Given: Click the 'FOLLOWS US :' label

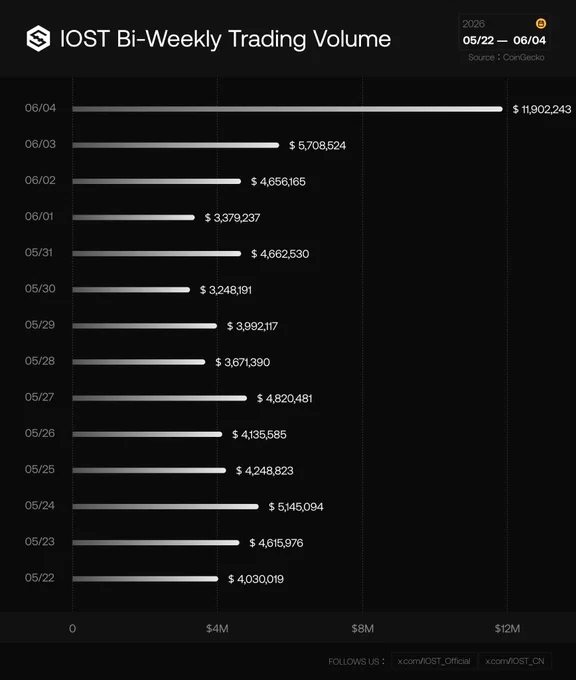Looking at the screenshot, I should coord(356,661).
